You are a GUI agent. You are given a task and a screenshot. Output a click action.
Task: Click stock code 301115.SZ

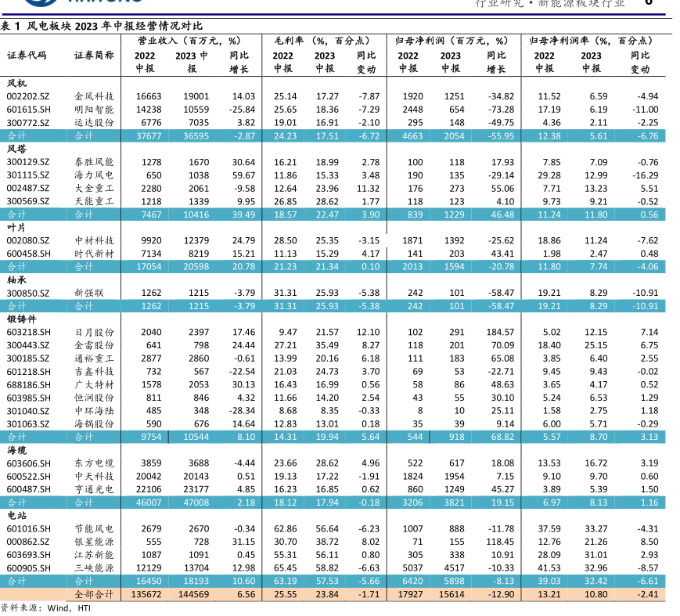28,175
